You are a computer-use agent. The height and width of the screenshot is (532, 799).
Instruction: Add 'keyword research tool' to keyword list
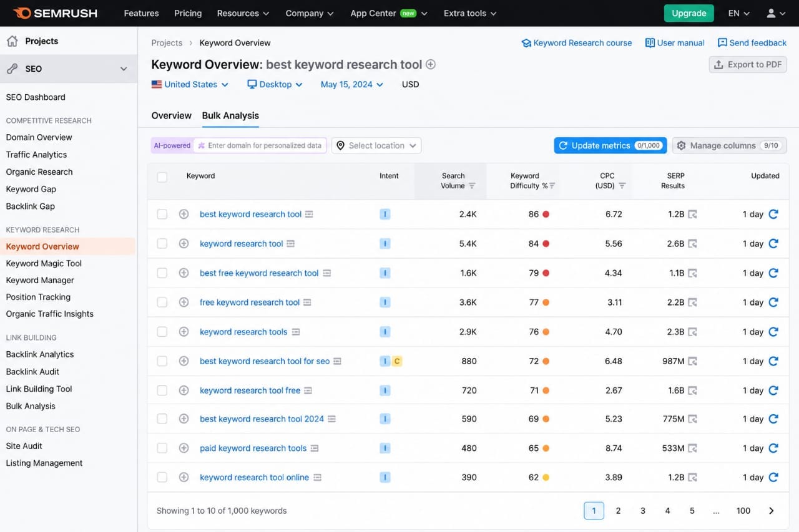[184, 244]
